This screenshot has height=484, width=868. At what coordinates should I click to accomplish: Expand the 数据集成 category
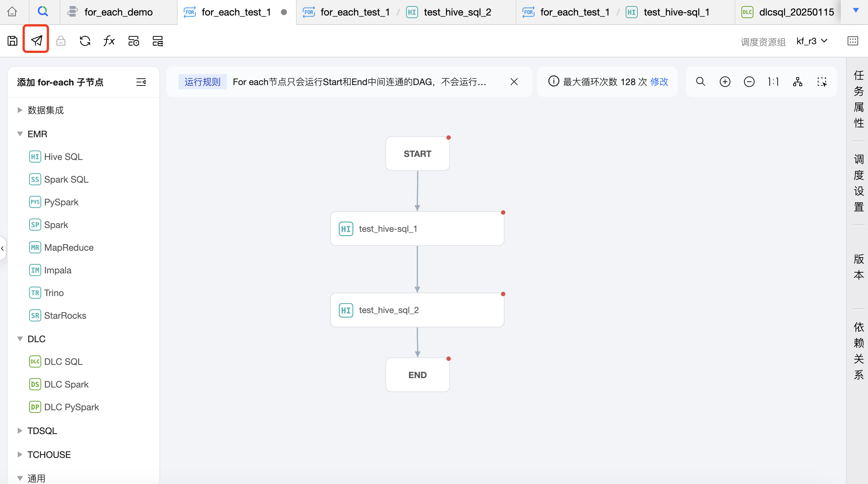(x=20, y=110)
